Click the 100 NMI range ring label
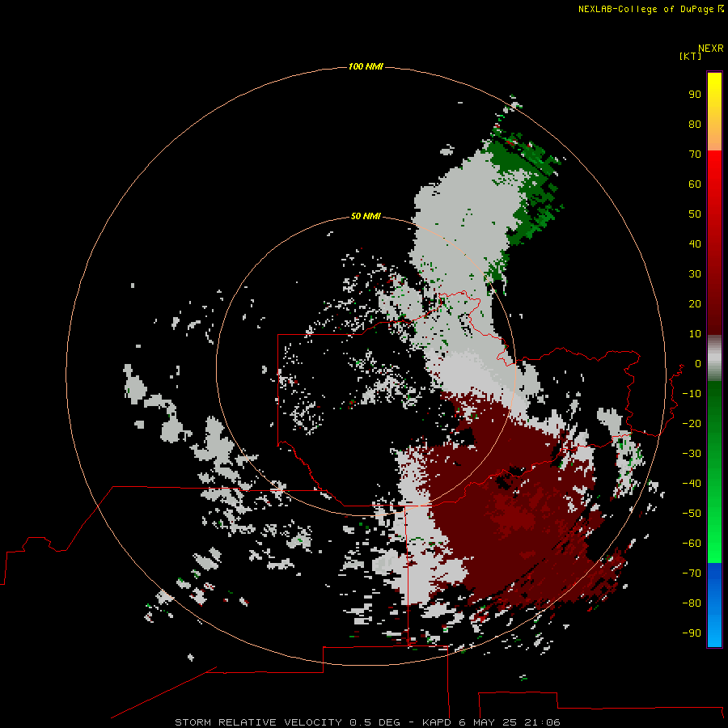Screen dimensions: 728x728 [366, 67]
